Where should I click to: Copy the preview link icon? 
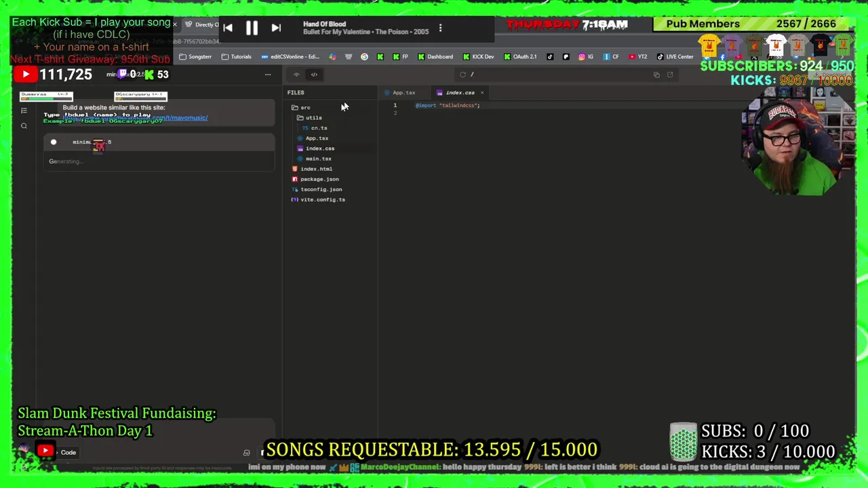coord(656,75)
